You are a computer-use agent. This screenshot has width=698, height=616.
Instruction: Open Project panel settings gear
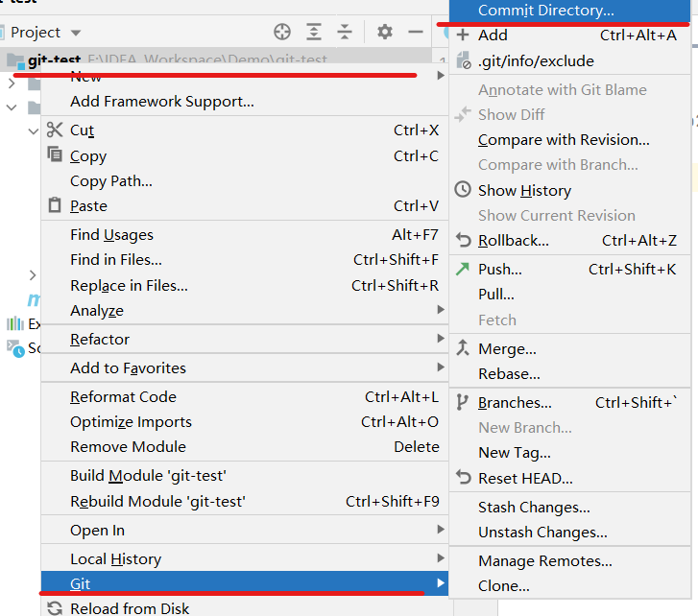pyautogui.click(x=385, y=32)
